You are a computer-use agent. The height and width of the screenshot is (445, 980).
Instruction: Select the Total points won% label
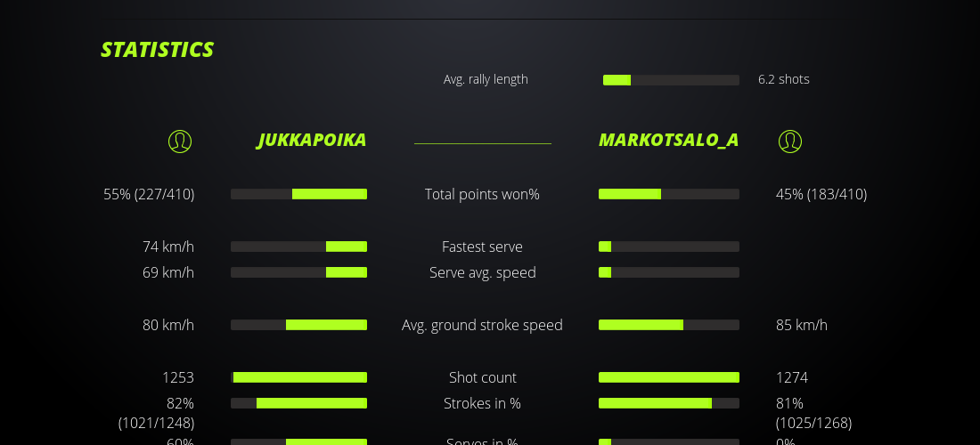point(482,194)
